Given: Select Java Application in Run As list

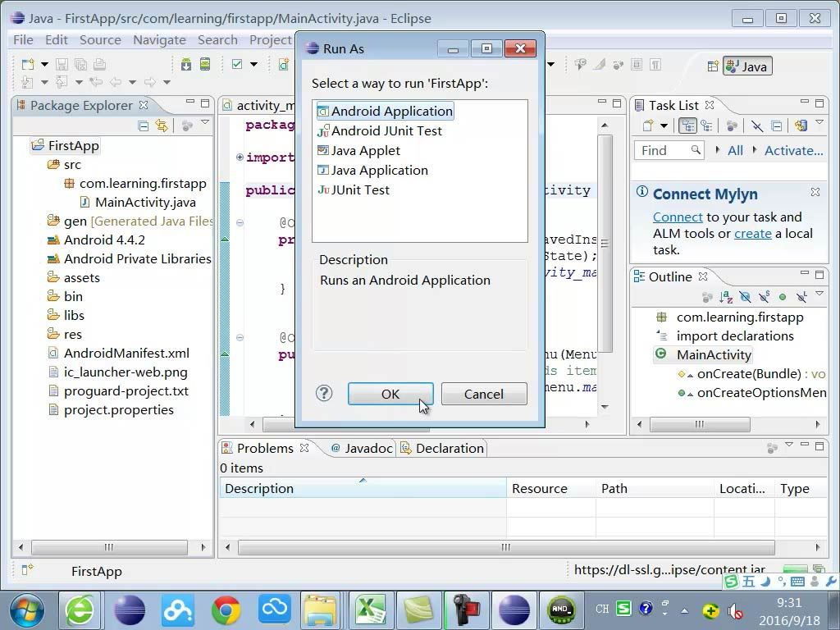Looking at the screenshot, I should point(373,171).
